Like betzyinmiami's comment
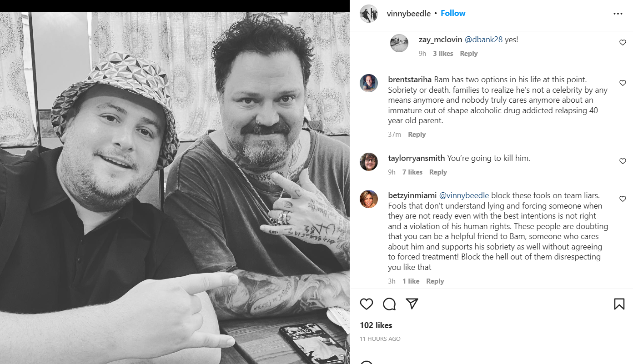633x364 pixels. point(623,199)
